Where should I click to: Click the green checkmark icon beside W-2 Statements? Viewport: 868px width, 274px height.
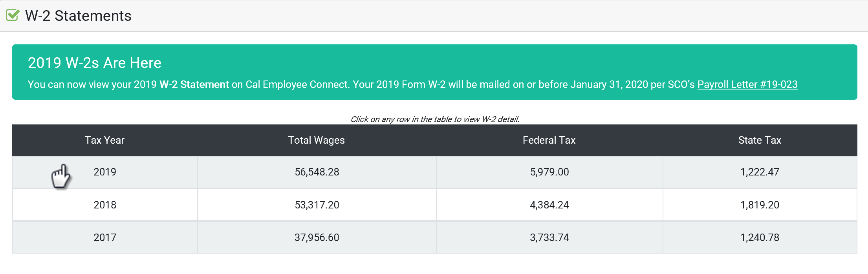click(x=13, y=15)
